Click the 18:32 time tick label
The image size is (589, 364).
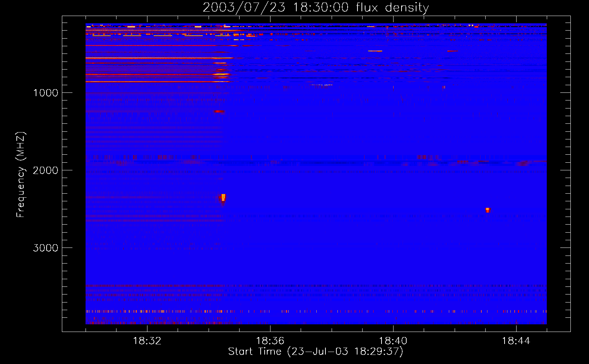[x=147, y=341]
